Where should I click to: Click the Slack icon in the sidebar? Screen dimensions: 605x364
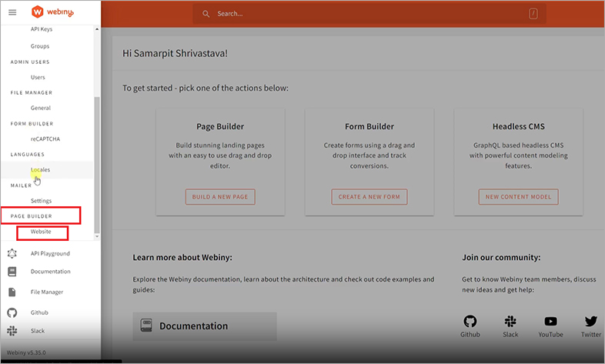tap(12, 331)
